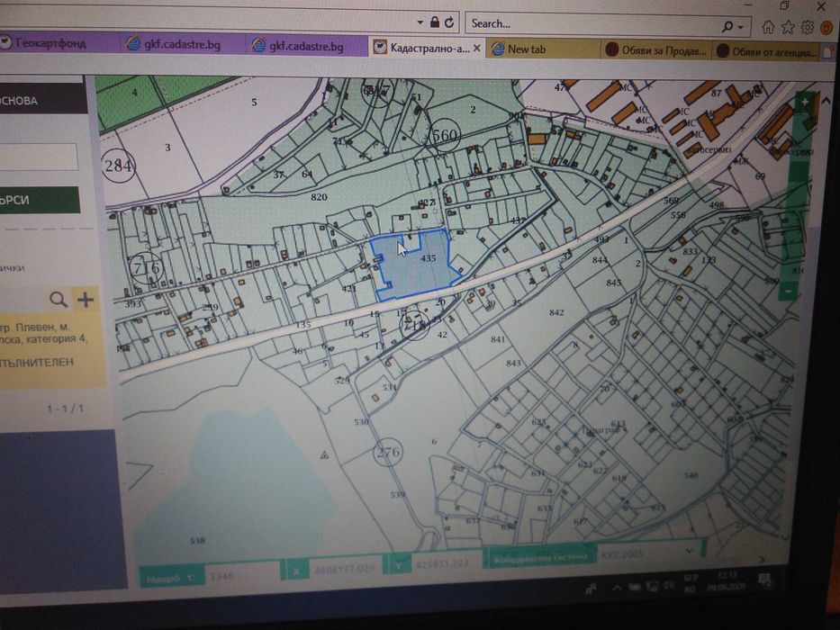Viewport: 840px width, 630px height.
Task: Click parcel number 841 on the map
Action: [498, 339]
